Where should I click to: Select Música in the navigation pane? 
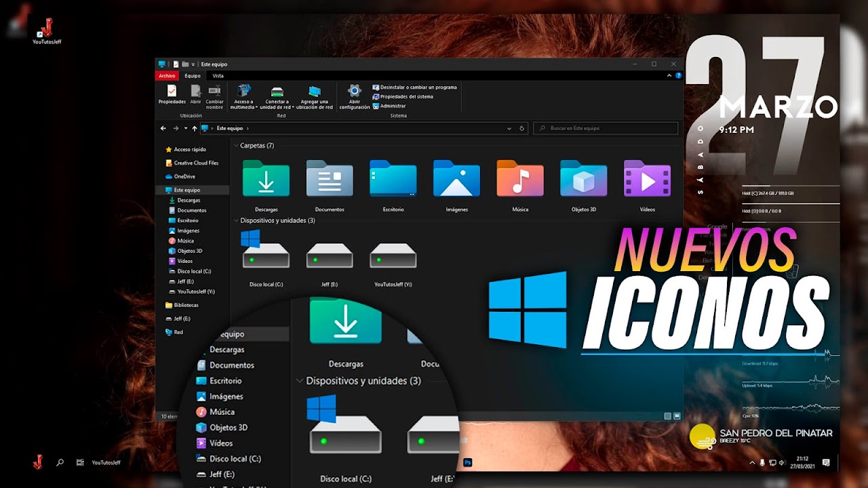[181, 241]
